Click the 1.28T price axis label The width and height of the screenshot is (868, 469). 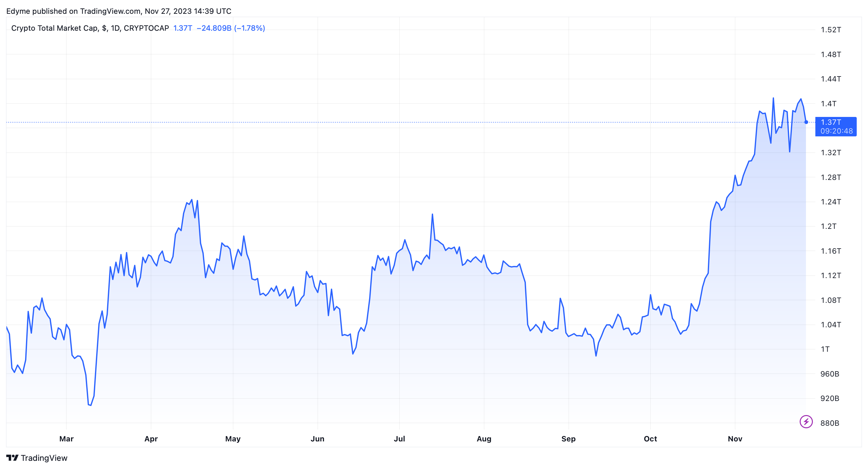click(x=831, y=177)
